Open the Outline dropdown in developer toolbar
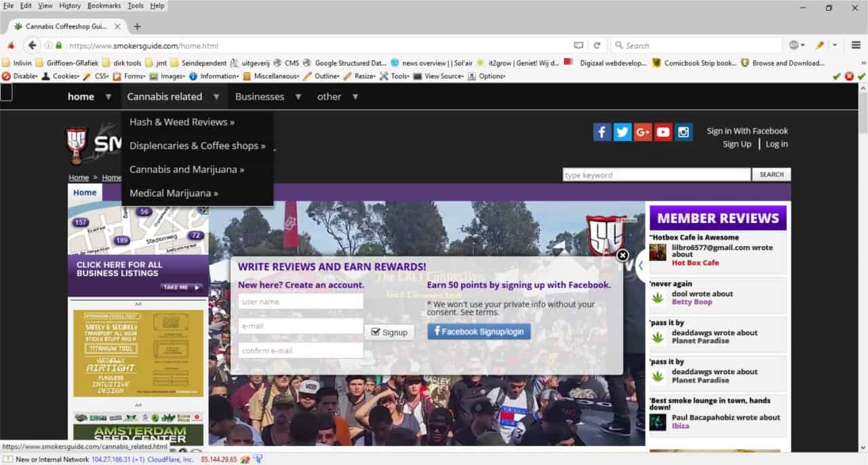 [x=321, y=77]
